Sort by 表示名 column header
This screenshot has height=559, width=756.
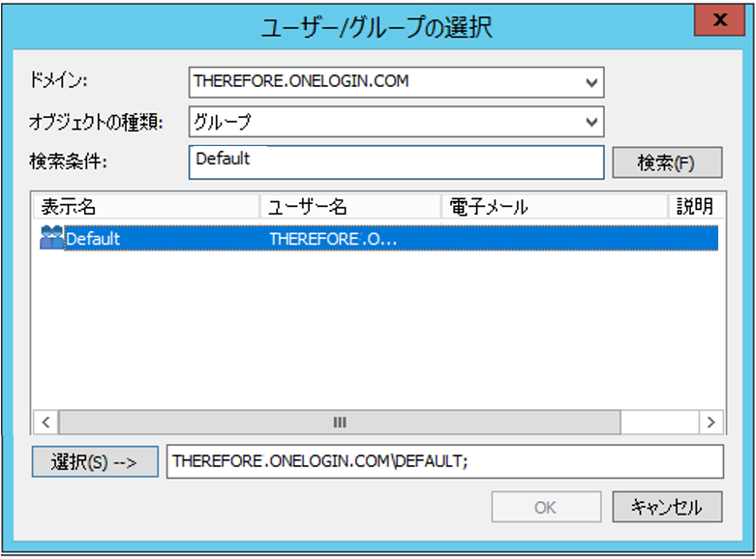146,207
